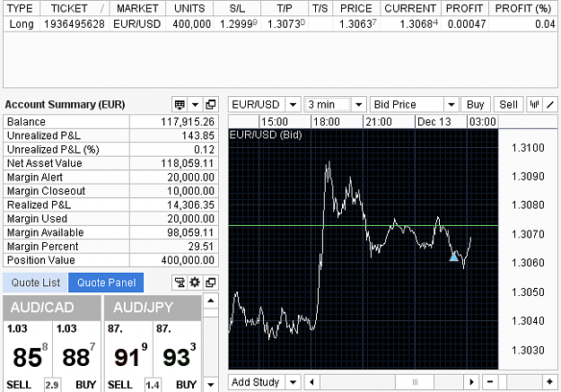Sort trades by UNITS column header
The image size is (561, 392).
coord(189,8)
